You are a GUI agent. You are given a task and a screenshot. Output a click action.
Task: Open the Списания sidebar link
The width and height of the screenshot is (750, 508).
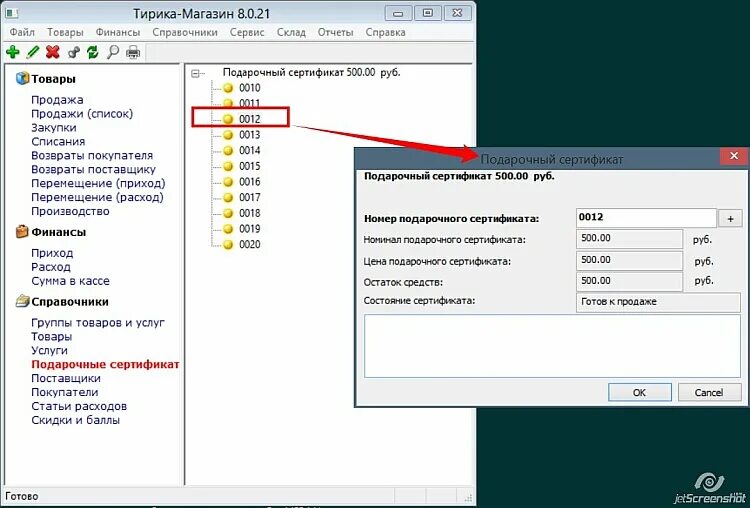tap(58, 142)
